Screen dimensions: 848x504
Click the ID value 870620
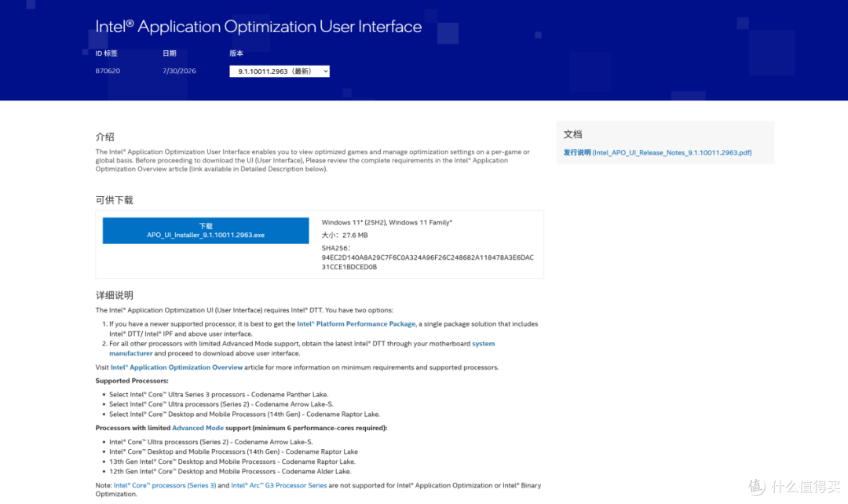click(108, 71)
